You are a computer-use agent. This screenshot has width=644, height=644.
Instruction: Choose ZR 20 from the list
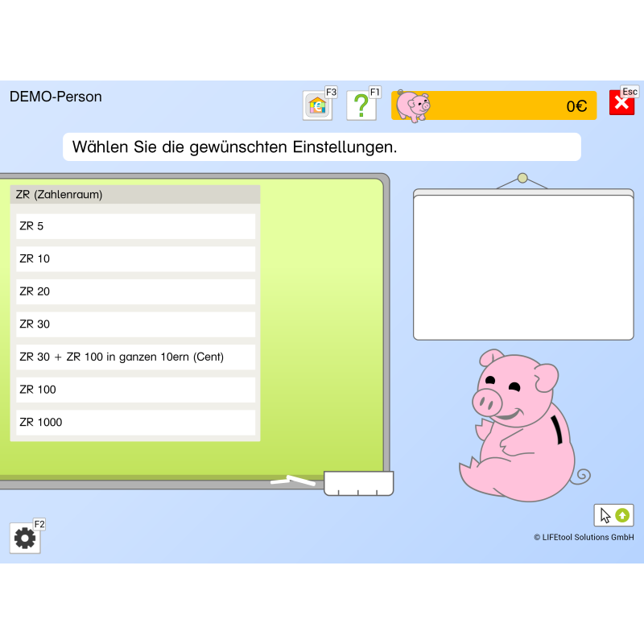pos(135,291)
